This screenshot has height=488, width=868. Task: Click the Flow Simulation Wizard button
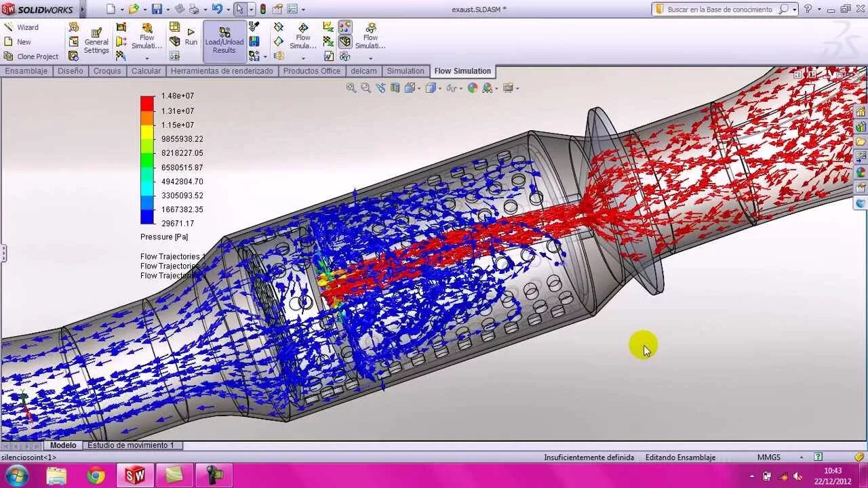[x=22, y=27]
